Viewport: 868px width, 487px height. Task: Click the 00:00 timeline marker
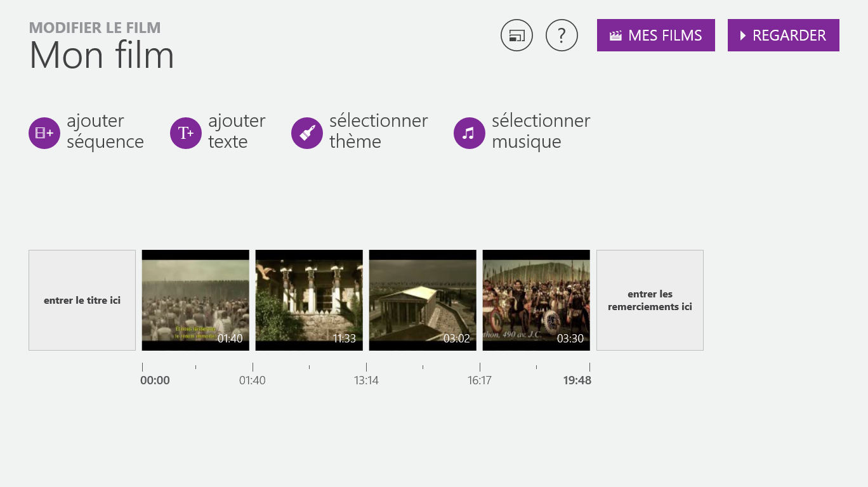coord(155,380)
